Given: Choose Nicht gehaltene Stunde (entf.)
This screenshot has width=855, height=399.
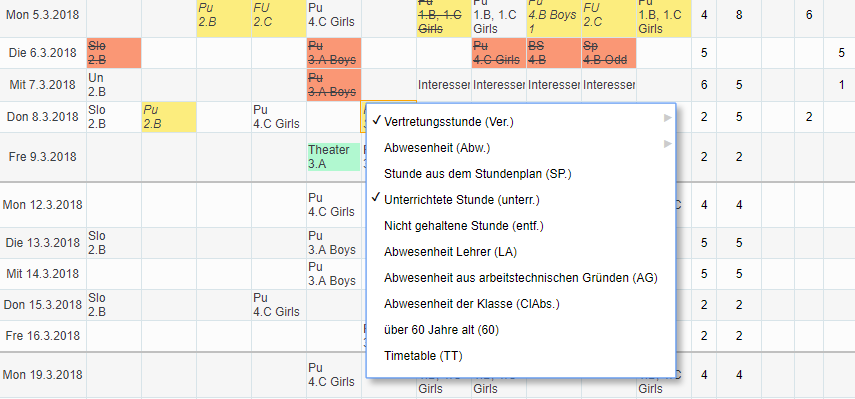Looking at the screenshot, I should [x=521, y=226].
